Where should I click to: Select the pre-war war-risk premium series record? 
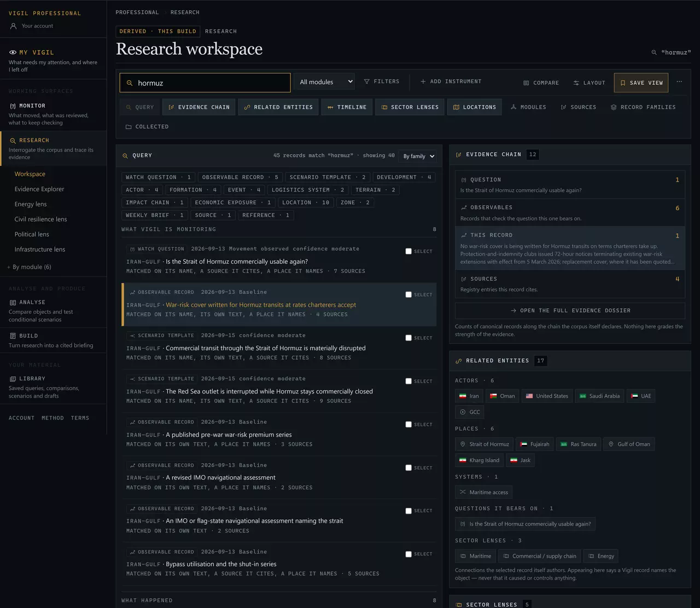(x=409, y=424)
